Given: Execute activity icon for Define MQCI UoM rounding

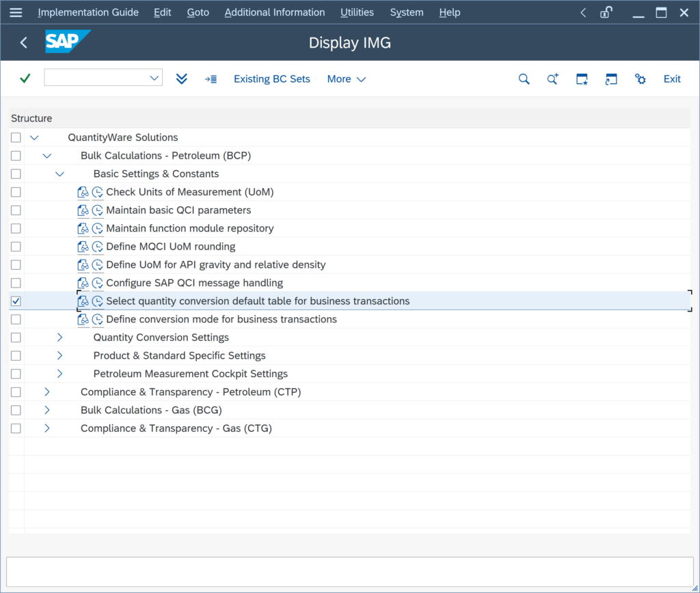Looking at the screenshot, I should (x=97, y=247).
